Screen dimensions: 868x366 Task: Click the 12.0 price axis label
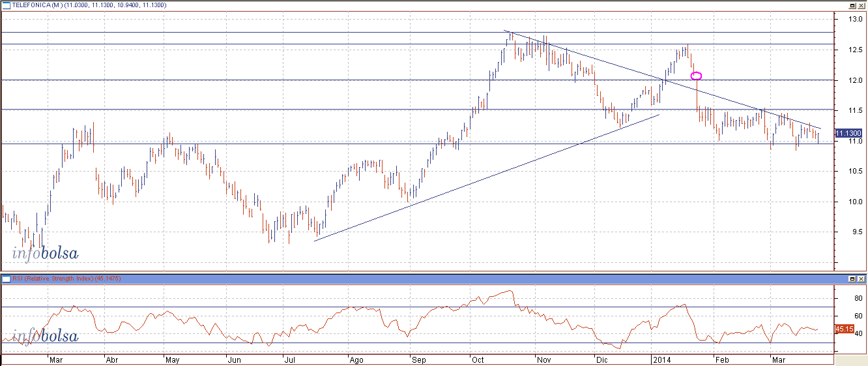pos(854,80)
